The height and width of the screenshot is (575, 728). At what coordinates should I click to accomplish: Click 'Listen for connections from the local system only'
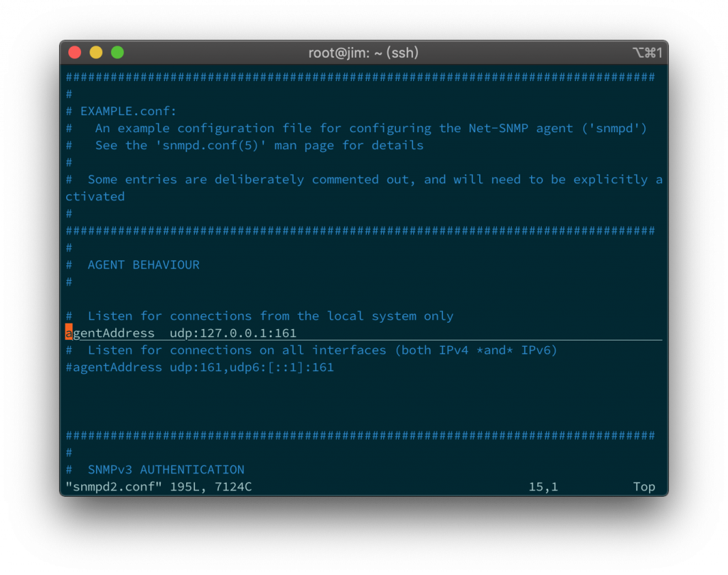point(270,316)
